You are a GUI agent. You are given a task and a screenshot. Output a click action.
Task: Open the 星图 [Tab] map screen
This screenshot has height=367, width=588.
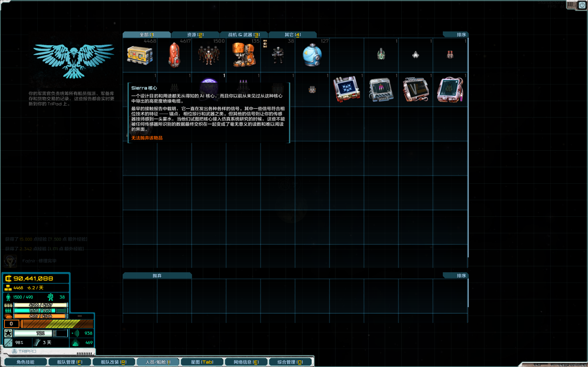[x=202, y=362]
